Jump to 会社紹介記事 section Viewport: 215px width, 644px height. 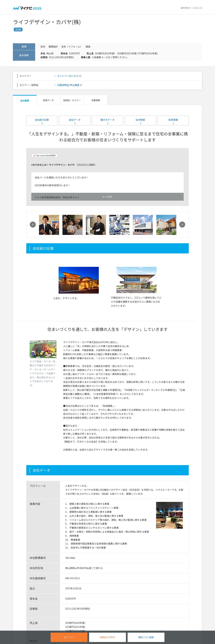pos(42,121)
